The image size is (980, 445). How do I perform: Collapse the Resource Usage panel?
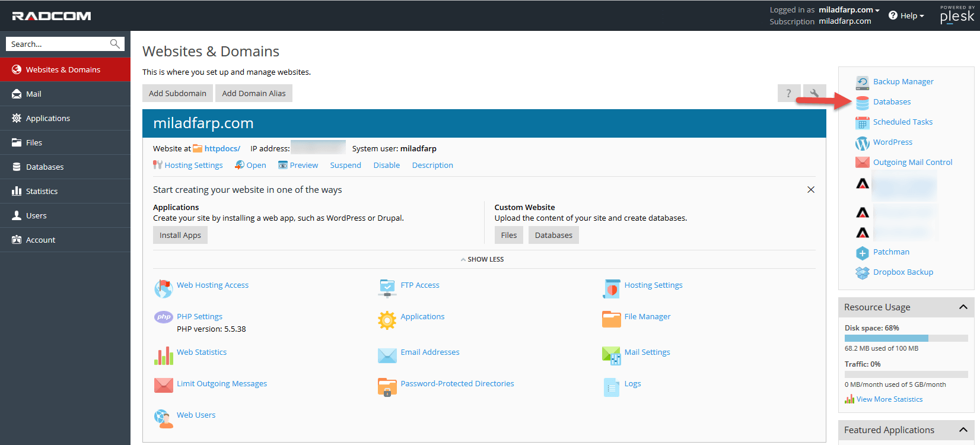[x=963, y=307]
